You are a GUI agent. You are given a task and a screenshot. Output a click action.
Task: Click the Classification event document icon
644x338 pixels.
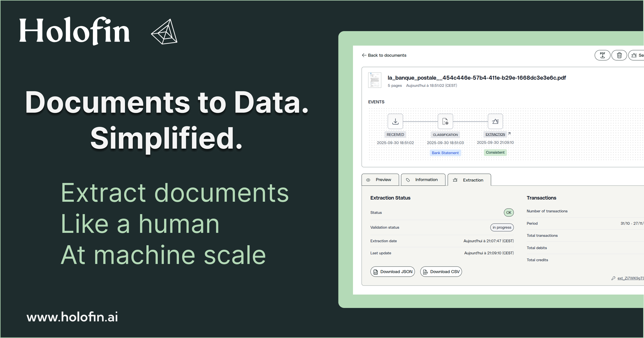445,122
